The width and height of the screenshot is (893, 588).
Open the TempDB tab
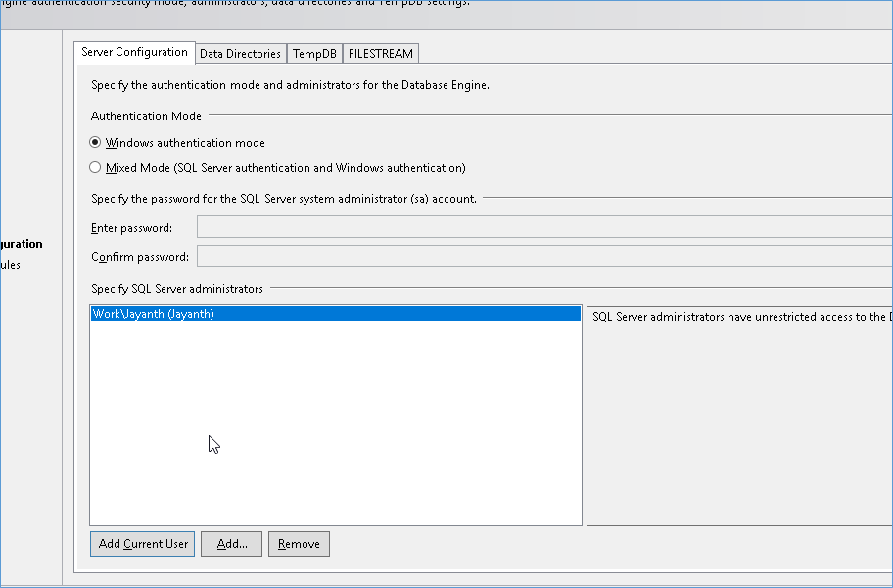[x=314, y=54]
